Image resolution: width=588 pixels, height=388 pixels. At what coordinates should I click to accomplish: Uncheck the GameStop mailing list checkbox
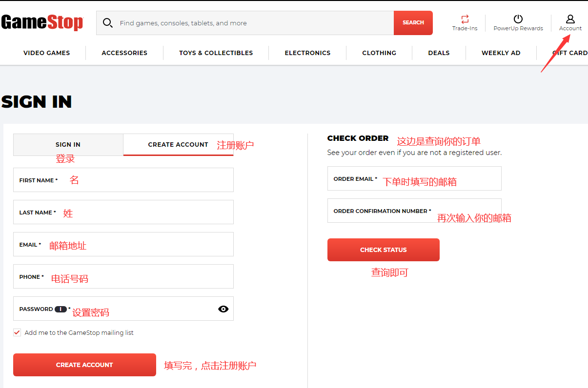(x=18, y=332)
